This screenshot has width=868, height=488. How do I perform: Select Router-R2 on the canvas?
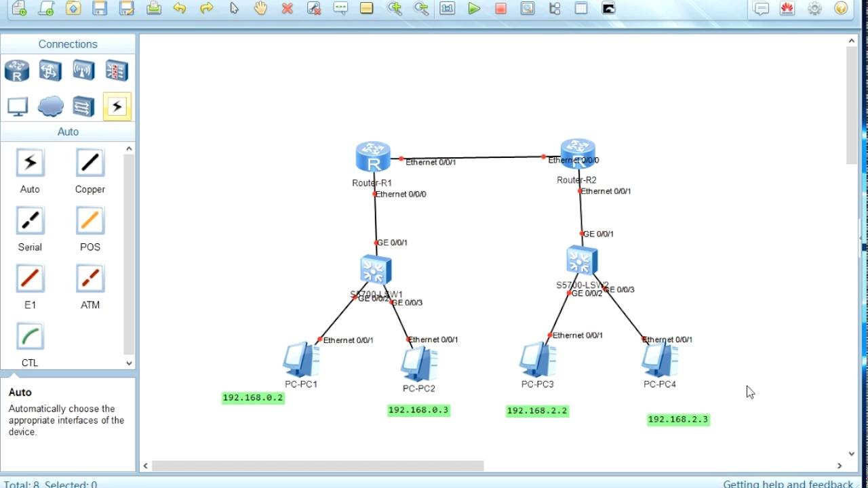pyautogui.click(x=578, y=154)
